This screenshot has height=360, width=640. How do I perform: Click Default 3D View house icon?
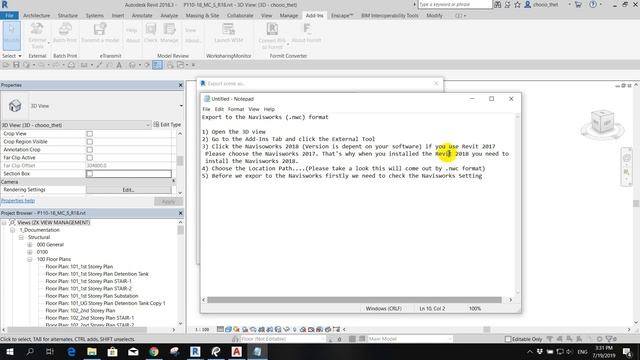click(x=132, y=65)
